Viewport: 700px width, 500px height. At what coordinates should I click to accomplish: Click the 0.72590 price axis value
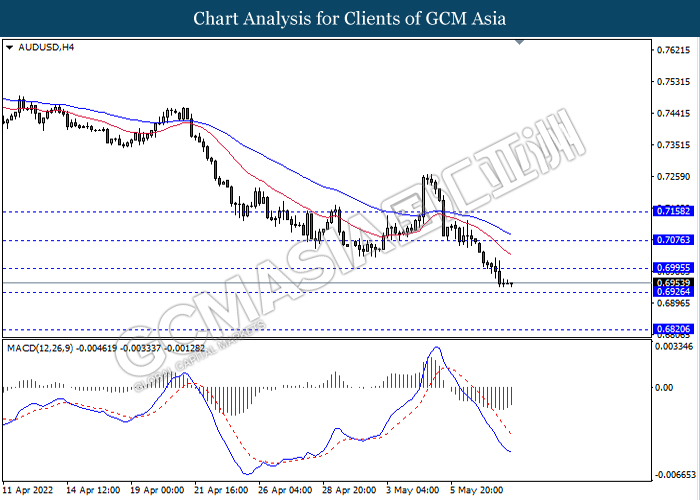tap(673, 177)
